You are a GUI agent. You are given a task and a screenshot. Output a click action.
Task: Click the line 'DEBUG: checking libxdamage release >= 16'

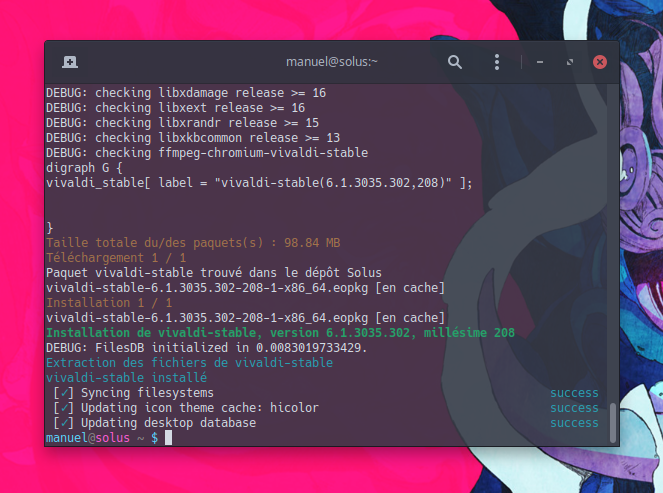point(186,93)
